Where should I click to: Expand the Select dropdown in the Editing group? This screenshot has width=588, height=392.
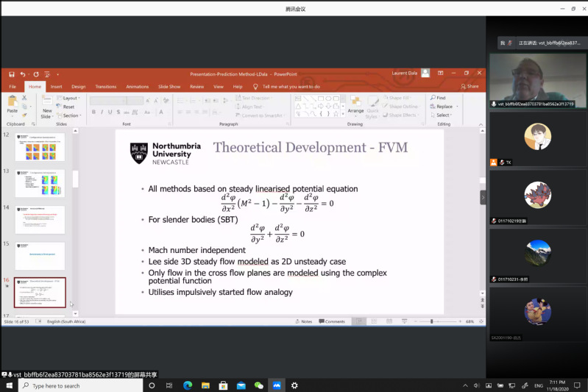point(442,115)
